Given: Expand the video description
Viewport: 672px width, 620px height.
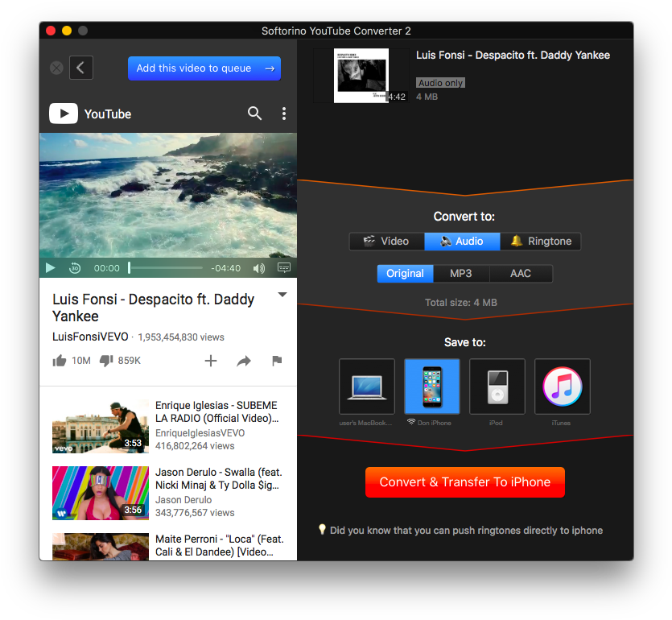Looking at the screenshot, I should coord(282,295).
